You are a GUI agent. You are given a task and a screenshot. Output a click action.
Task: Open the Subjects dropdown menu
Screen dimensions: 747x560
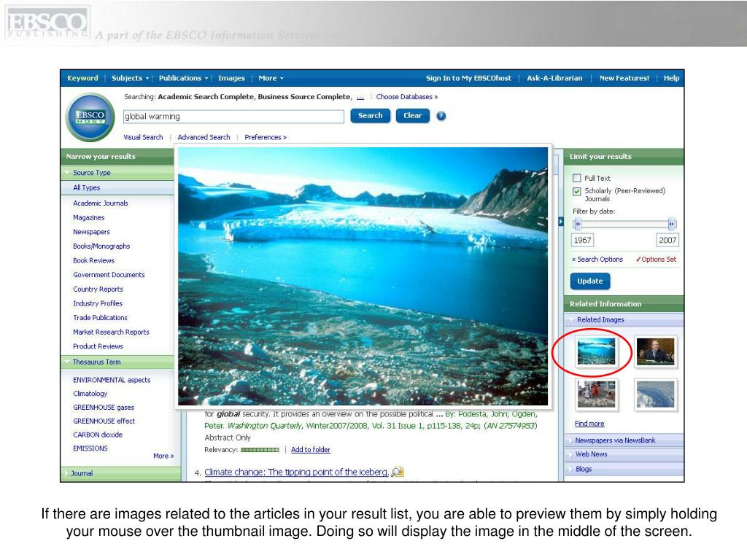coord(130,78)
